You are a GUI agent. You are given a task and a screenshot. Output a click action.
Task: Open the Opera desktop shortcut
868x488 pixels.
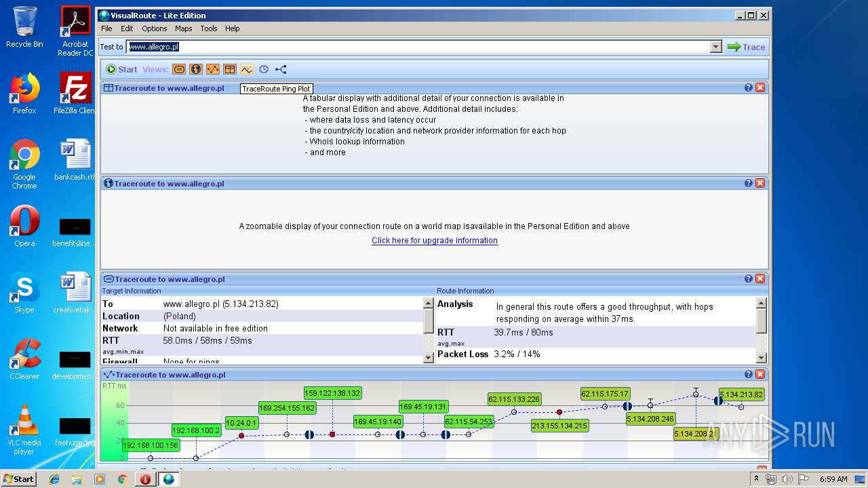24,226
